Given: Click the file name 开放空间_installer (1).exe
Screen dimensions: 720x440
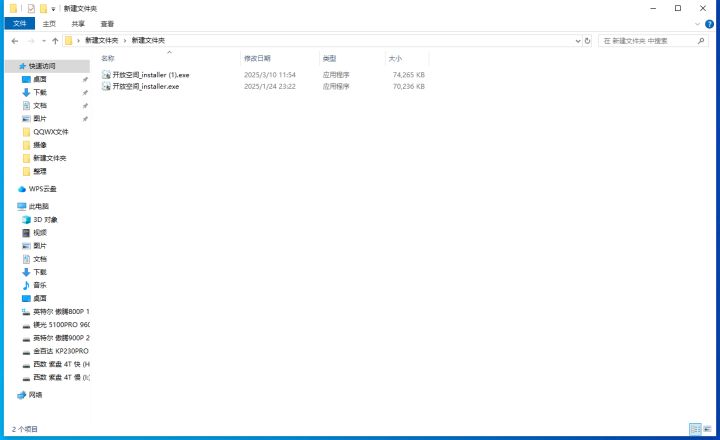Looking at the screenshot, I should tap(151, 74).
